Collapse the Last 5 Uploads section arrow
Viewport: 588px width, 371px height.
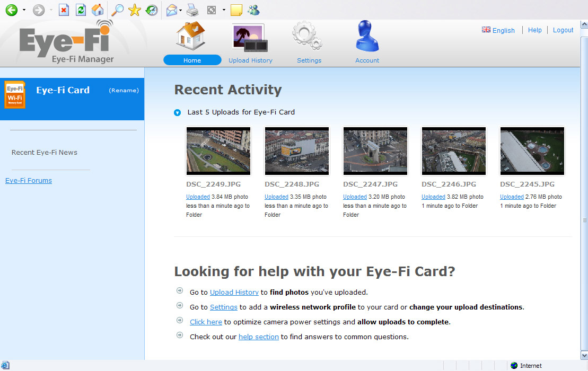178,112
